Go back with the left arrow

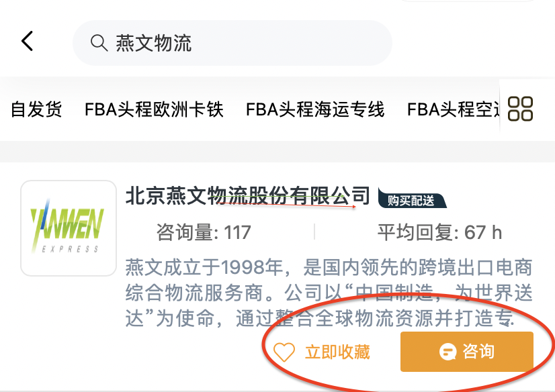(x=28, y=41)
